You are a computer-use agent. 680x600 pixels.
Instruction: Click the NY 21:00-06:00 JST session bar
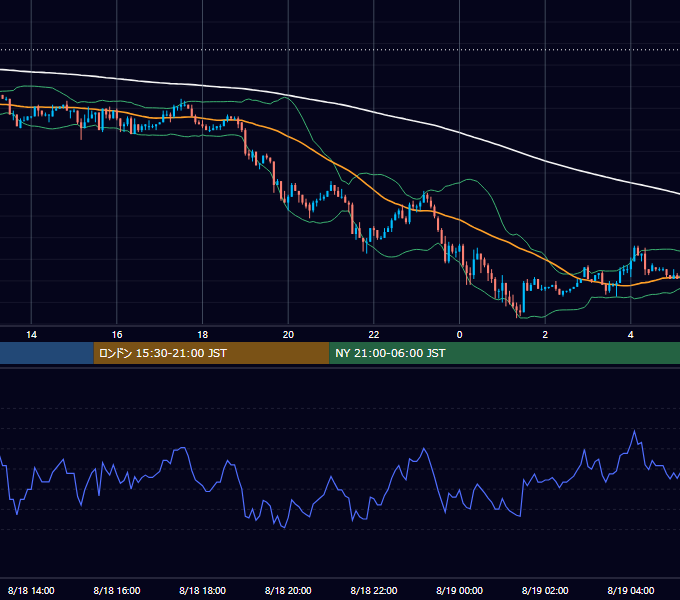[x=505, y=353]
